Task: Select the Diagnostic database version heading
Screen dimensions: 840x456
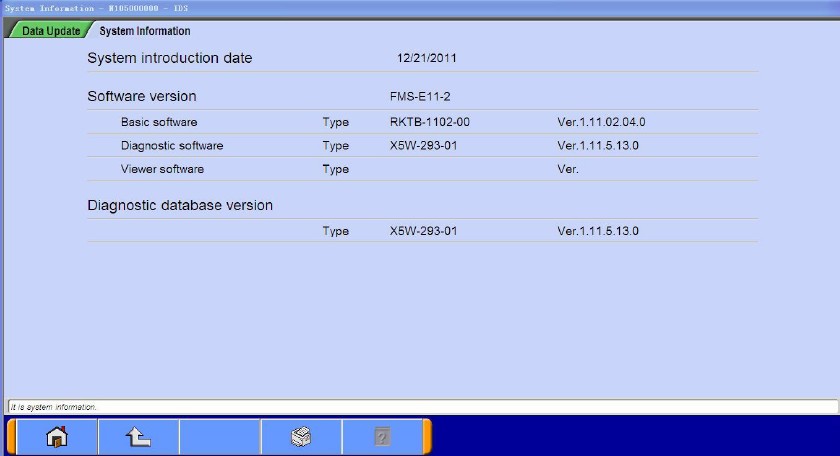Action: pyautogui.click(x=180, y=205)
